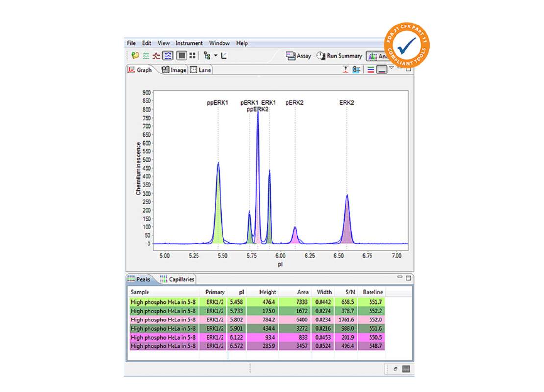Click the open run file icon

click(x=135, y=55)
